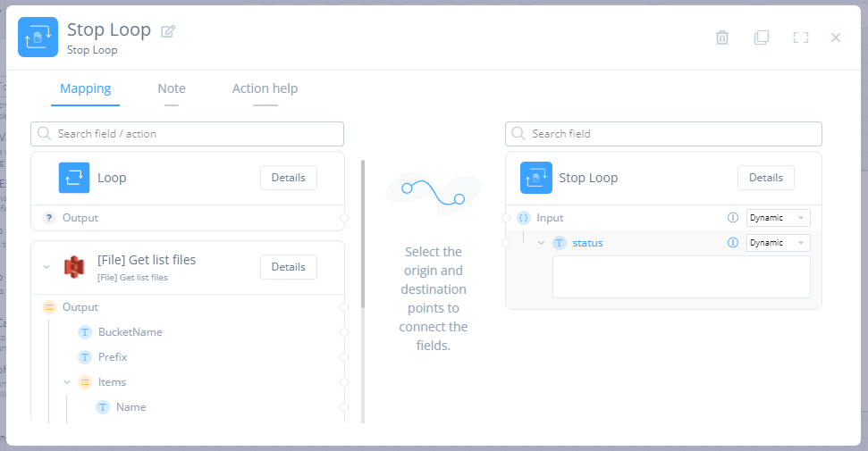This screenshot has width=868, height=451.
Task: Select the Loop Output connector circle
Action: tap(344, 218)
